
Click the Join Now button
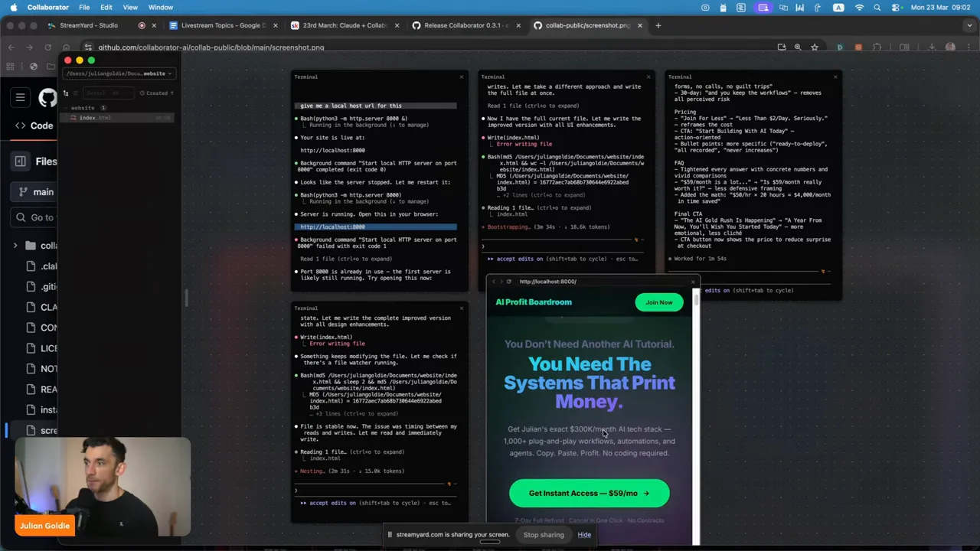pyautogui.click(x=658, y=302)
